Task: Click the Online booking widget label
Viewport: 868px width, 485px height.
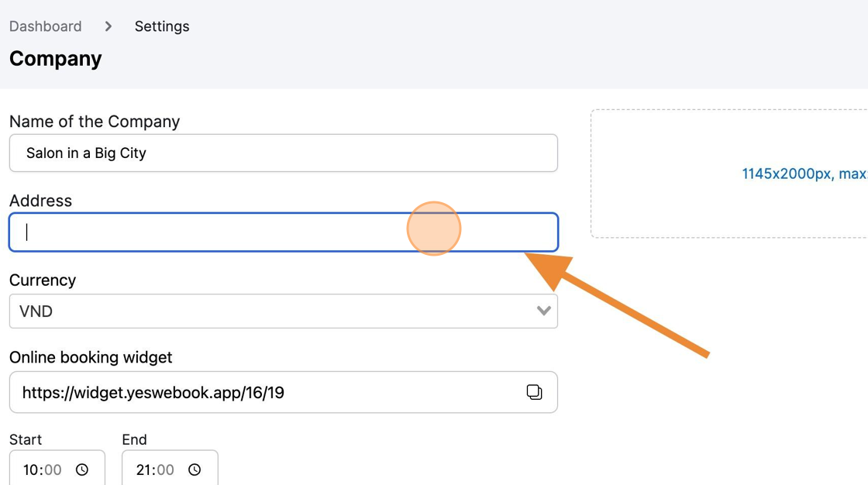Action: click(91, 357)
